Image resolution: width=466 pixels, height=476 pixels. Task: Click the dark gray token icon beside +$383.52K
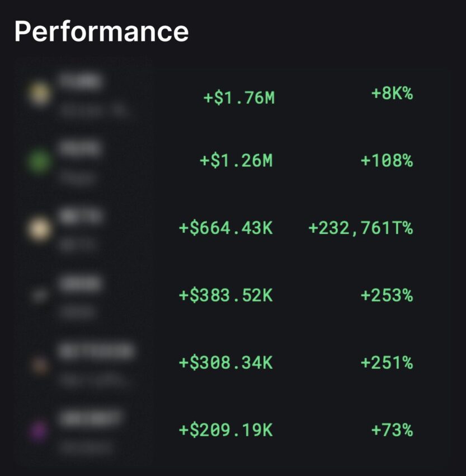(39, 295)
